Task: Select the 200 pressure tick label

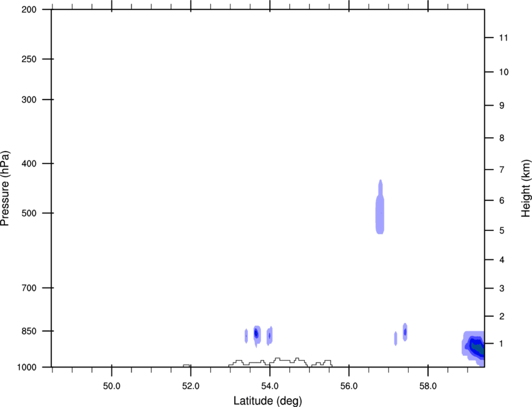Action: pyautogui.click(x=29, y=9)
